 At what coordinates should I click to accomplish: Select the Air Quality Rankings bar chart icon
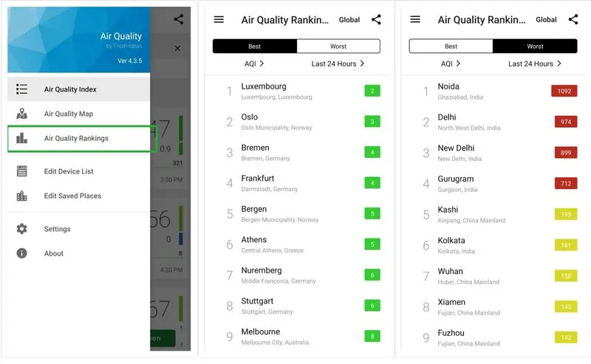pyautogui.click(x=21, y=138)
